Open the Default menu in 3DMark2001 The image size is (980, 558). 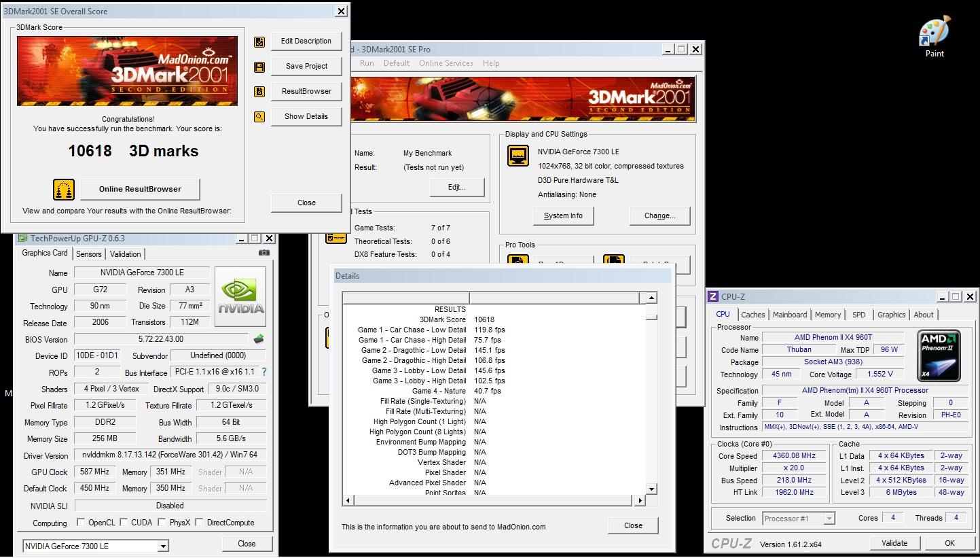pos(397,63)
